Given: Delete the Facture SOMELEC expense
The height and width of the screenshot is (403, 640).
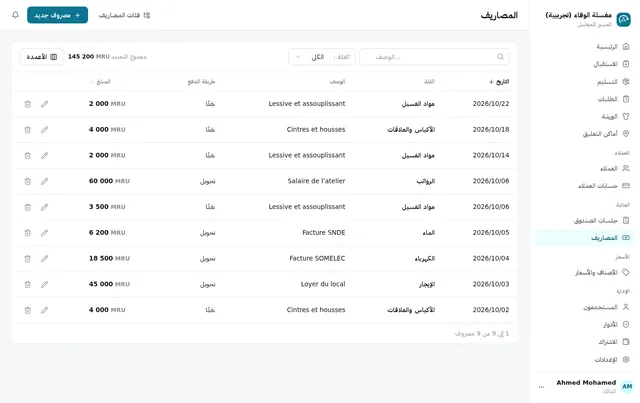Looking at the screenshot, I should 27,258.
